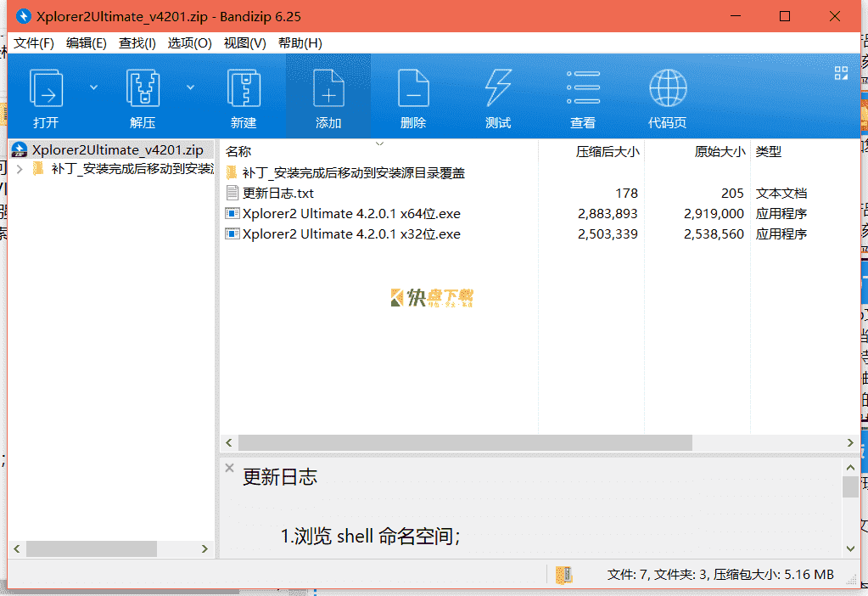Expand the 补丁 folder tree node
868x596 pixels.
tap(20, 169)
